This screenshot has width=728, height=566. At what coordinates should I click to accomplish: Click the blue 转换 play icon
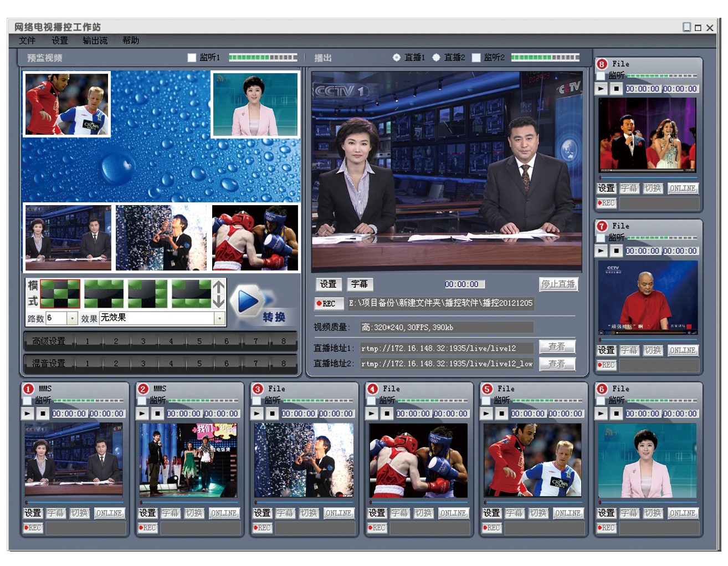[248, 301]
